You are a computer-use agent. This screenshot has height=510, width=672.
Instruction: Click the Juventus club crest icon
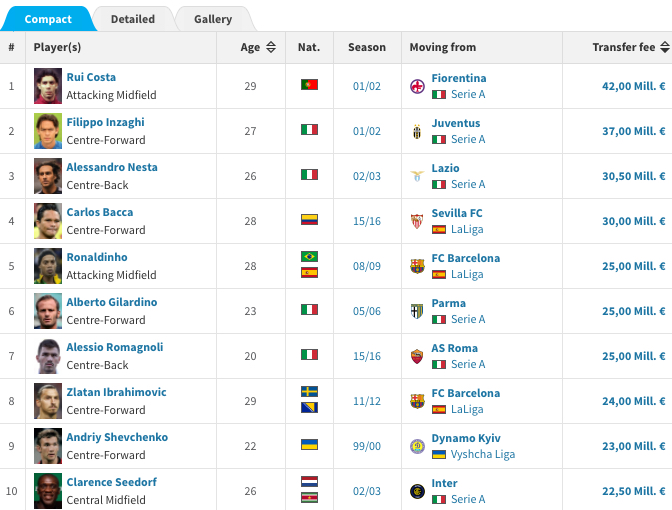(417, 131)
